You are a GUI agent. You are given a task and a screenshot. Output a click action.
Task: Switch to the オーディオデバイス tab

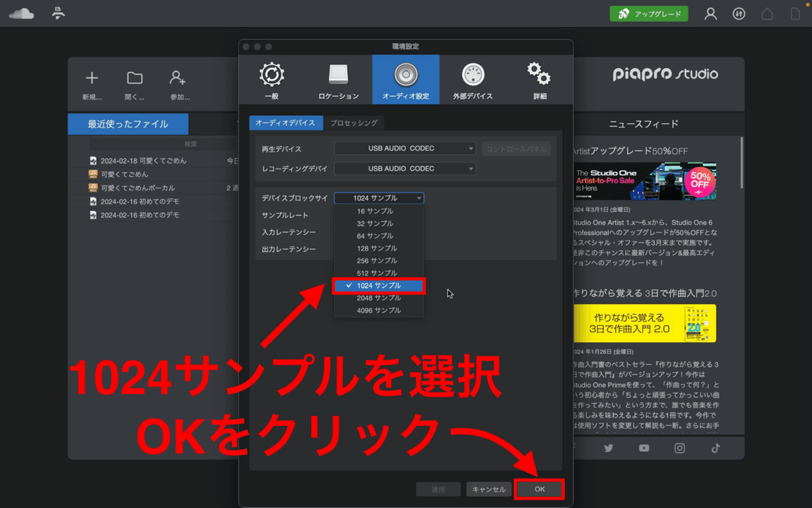click(x=286, y=123)
